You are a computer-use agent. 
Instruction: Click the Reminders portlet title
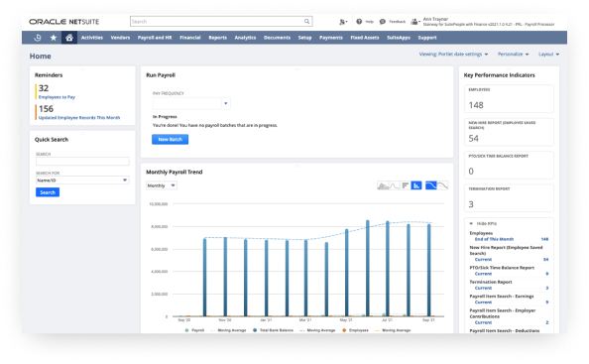click(49, 75)
